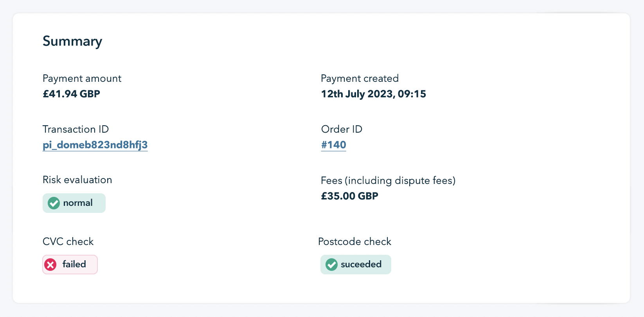This screenshot has width=644, height=317.
Task: Click the red cross icon beside failed
Action: coord(50,265)
